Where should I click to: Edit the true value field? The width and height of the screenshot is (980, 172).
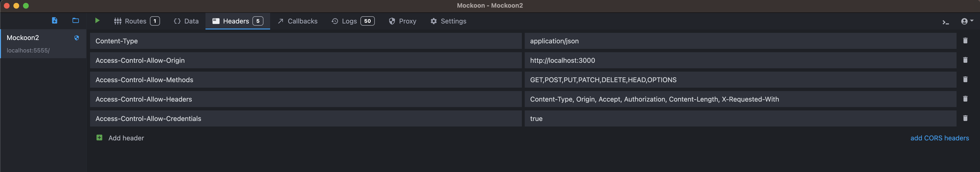point(740,118)
